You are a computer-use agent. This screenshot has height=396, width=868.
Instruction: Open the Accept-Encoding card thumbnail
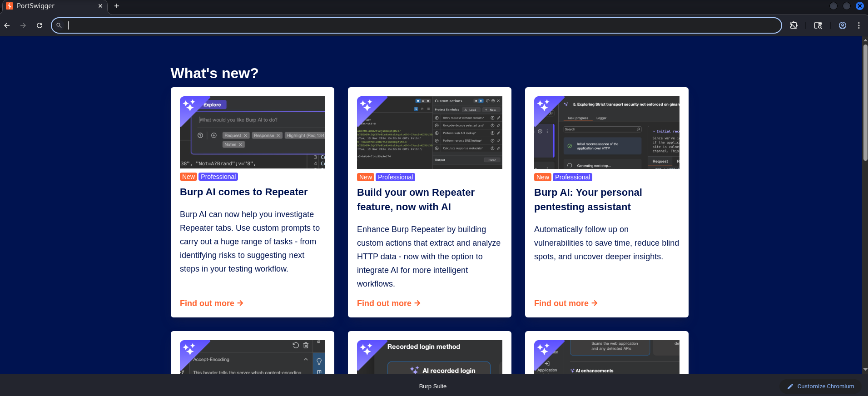(253, 357)
